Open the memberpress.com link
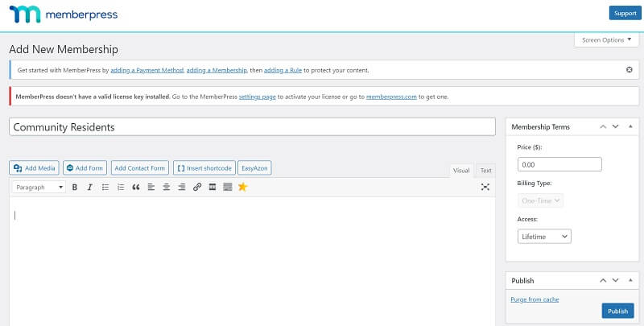 click(x=391, y=97)
